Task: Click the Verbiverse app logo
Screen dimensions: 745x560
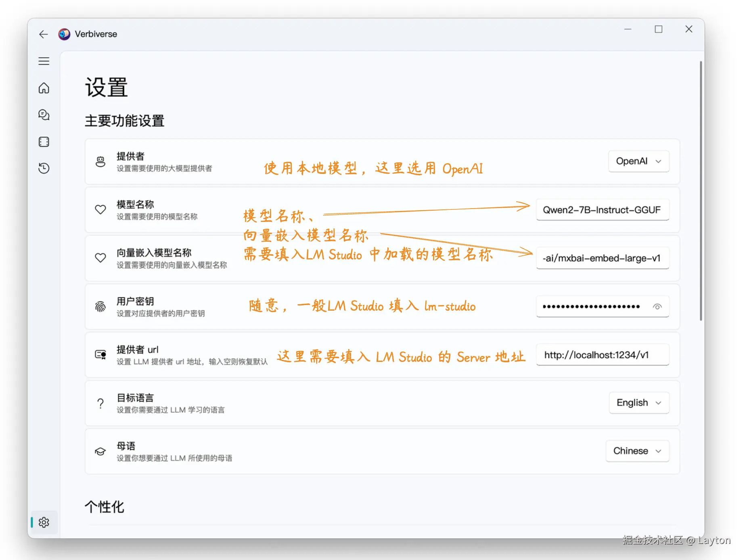Action: 64,34
